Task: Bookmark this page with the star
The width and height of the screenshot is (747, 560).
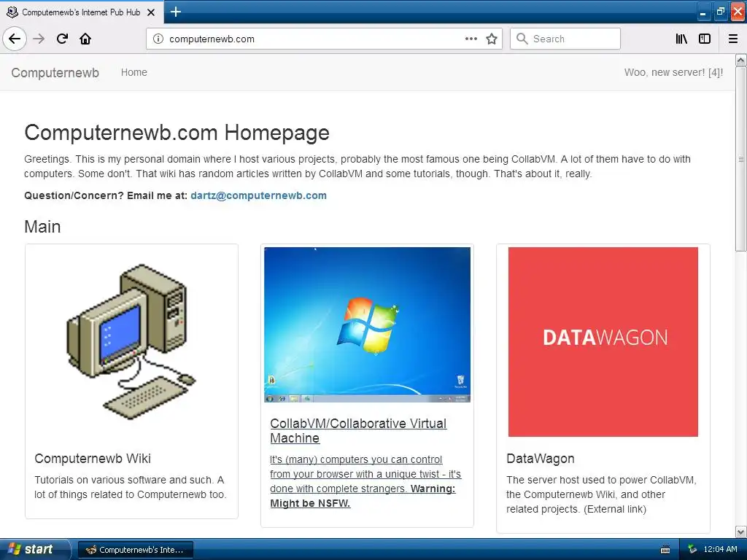Action: [x=492, y=39]
